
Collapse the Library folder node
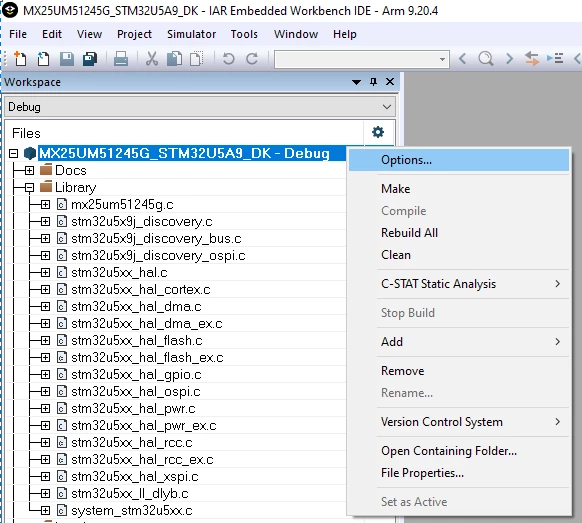tap(29, 187)
